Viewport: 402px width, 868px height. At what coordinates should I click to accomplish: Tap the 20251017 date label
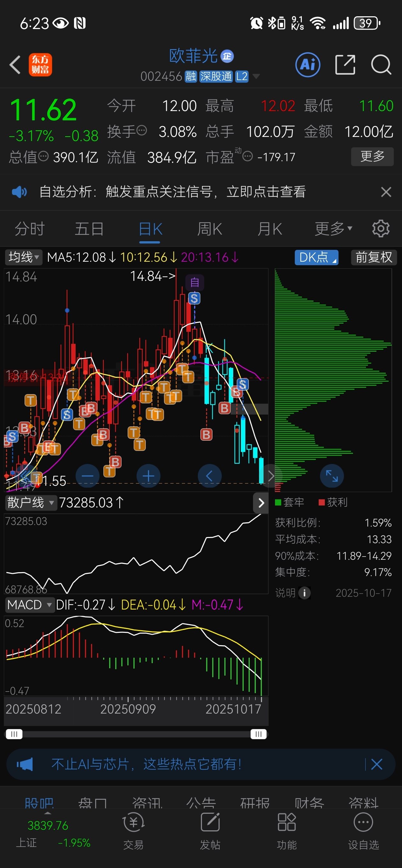[x=233, y=709]
